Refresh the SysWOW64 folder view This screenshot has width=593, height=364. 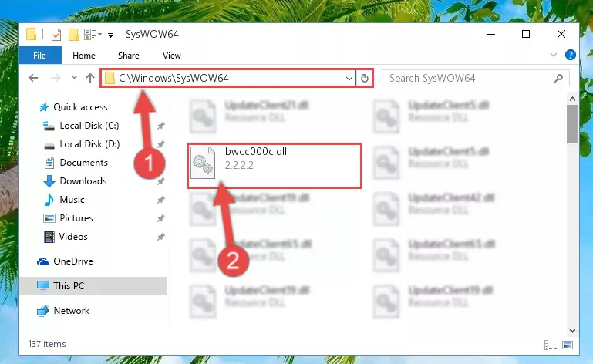pos(365,79)
